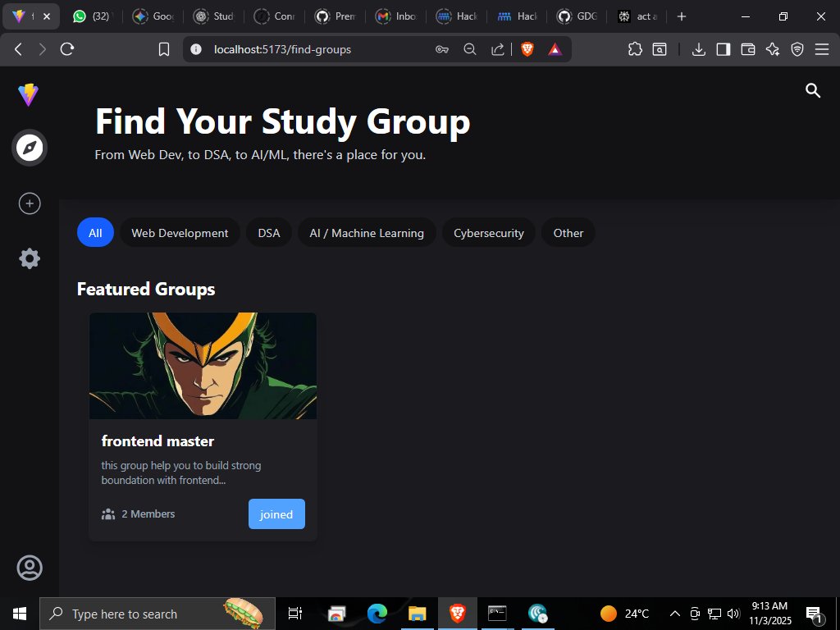Switch to the Goog browser tab
Screen dimensions: 840x630
[x=153, y=16]
